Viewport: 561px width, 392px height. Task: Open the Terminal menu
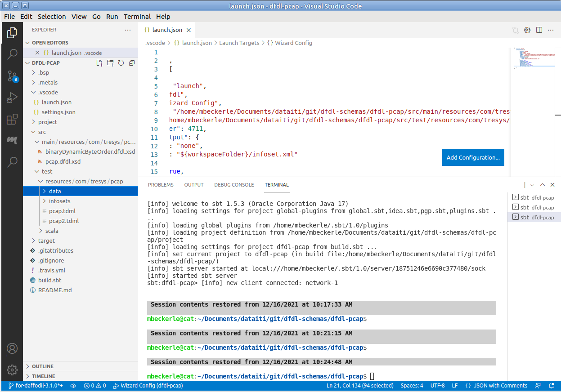point(137,17)
